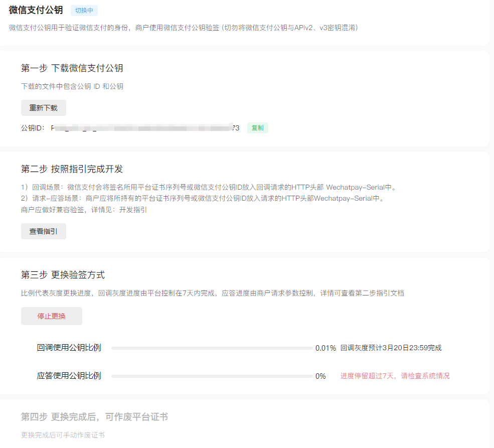Screen dimensions: 494x448
Task: Click the red 进度停留超过7天 warning
Action: pos(395,376)
